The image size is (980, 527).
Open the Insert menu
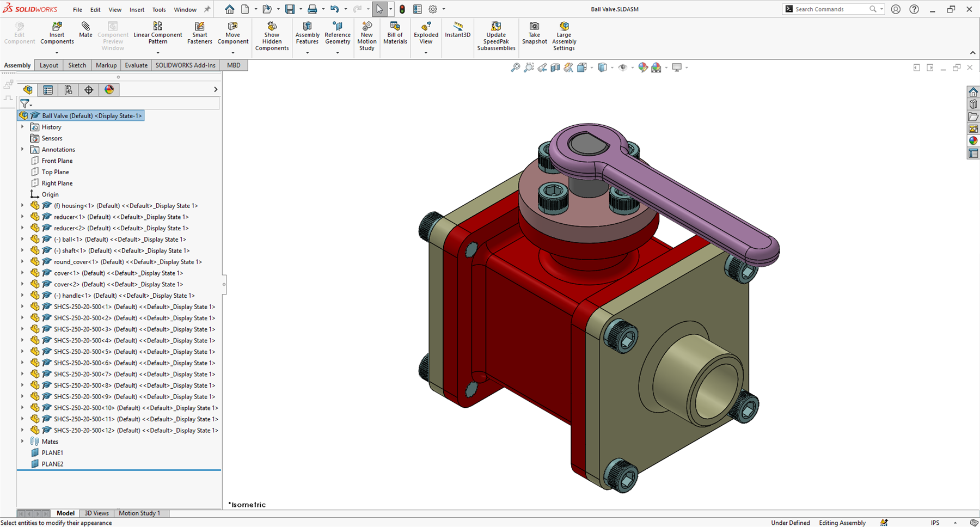click(x=137, y=10)
